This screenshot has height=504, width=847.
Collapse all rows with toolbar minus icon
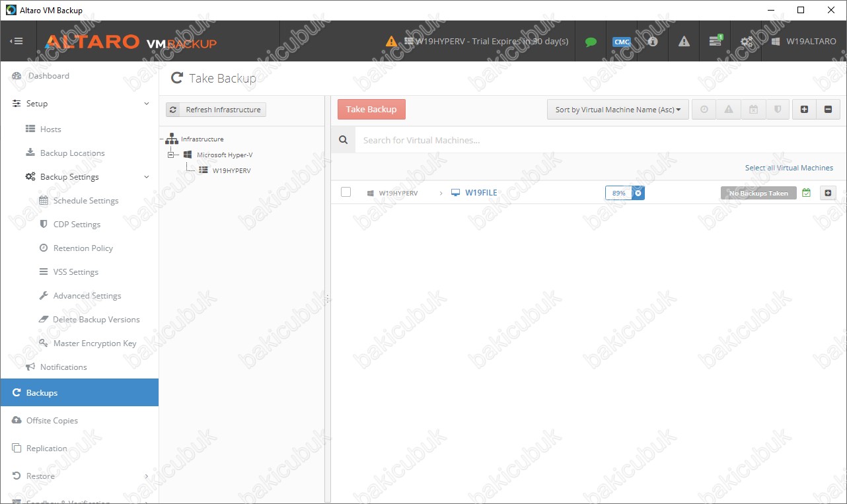[828, 110]
